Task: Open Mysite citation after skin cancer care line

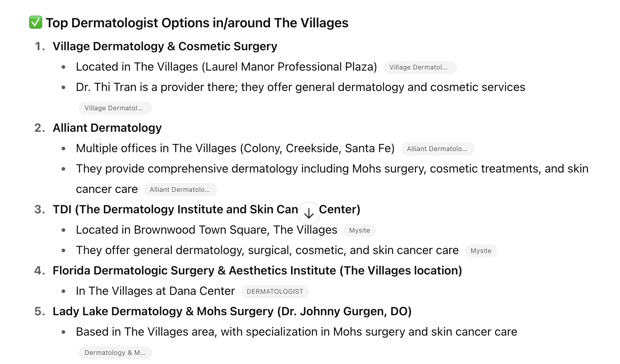Action: [x=481, y=251]
